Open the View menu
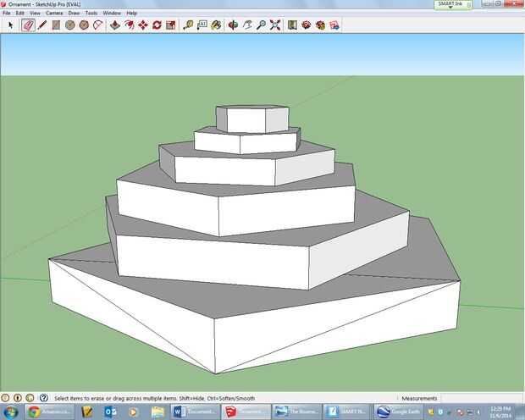 [x=36, y=13]
